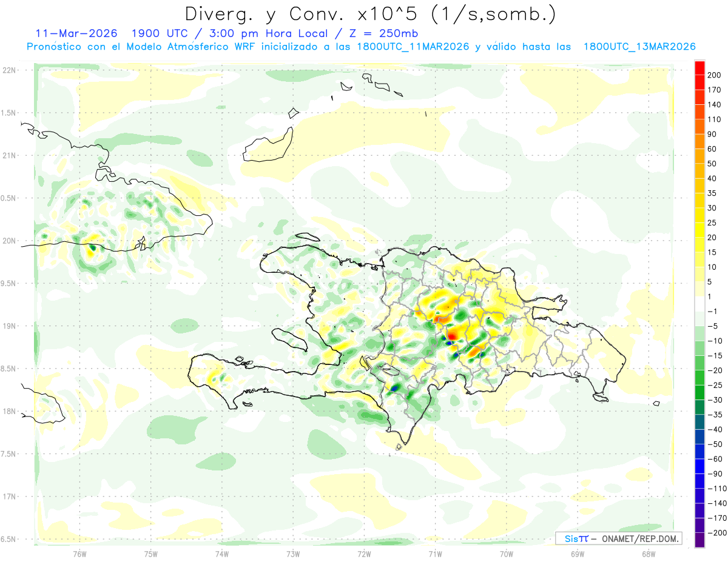
Task: Click the '19N' latitude label
Action: (8, 326)
